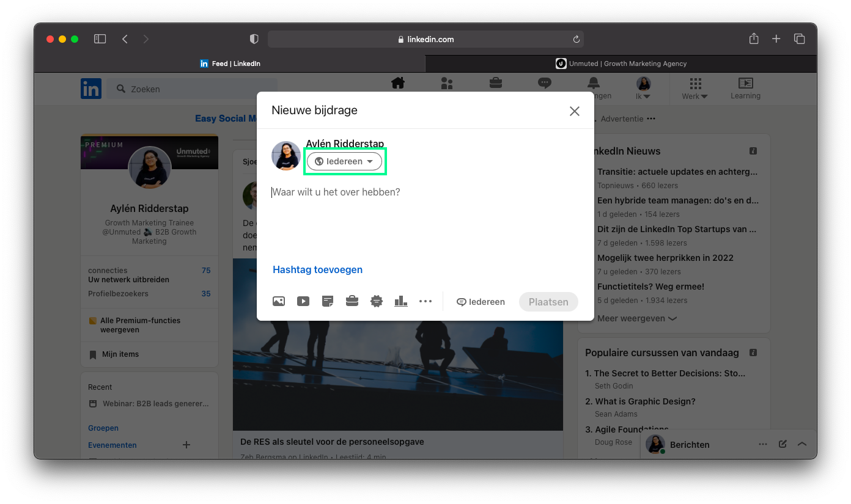Screen dimensions: 851x504
Task: Click Uw netwerk uitbreiden
Action: pyautogui.click(x=128, y=280)
